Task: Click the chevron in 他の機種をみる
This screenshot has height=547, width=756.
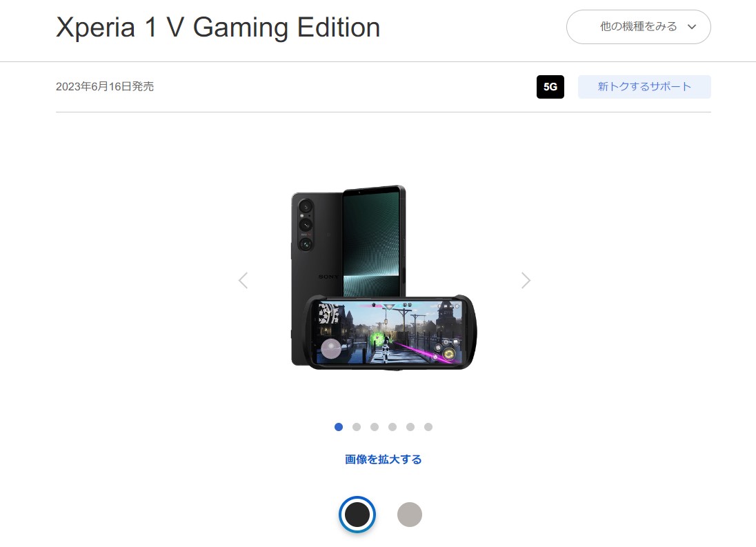Action: 692,27
